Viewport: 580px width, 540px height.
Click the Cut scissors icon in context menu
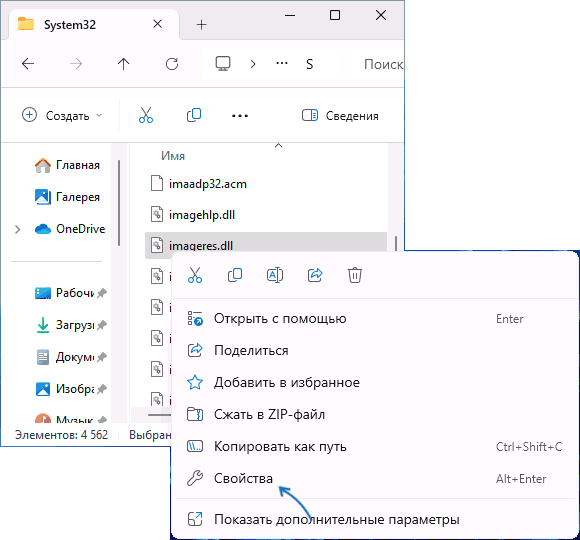coord(195,275)
